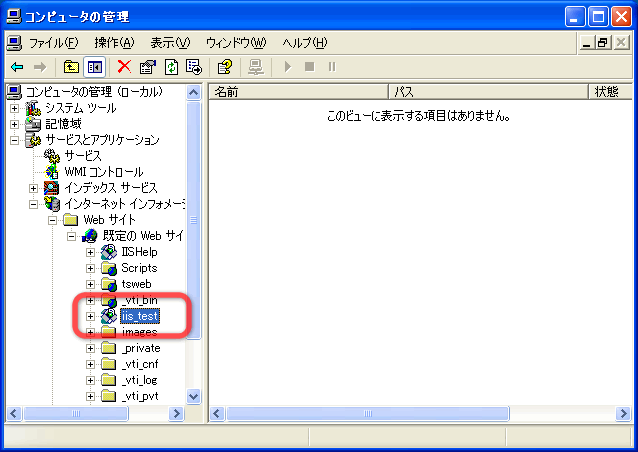
Task: Collapse the インターネット インフォメーション node
Action: pyautogui.click(x=33, y=204)
